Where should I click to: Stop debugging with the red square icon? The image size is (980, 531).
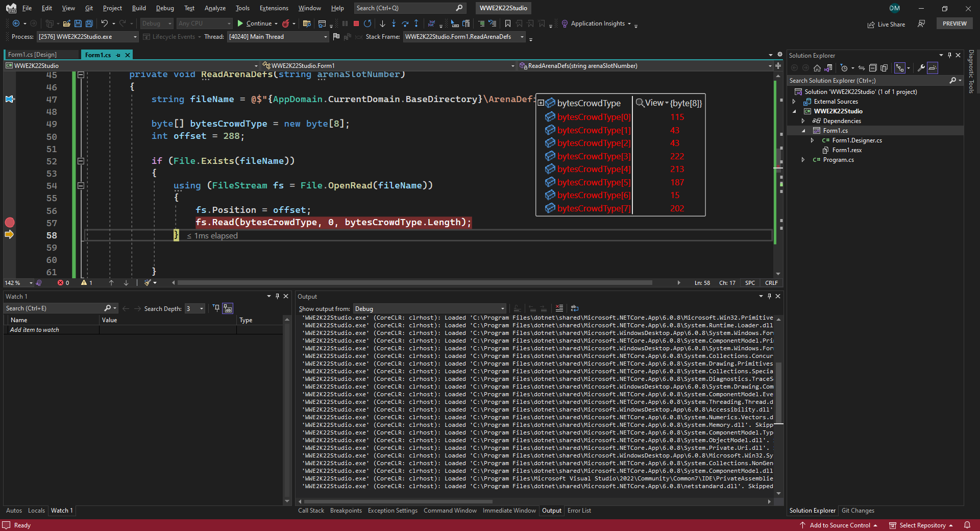coord(356,23)
